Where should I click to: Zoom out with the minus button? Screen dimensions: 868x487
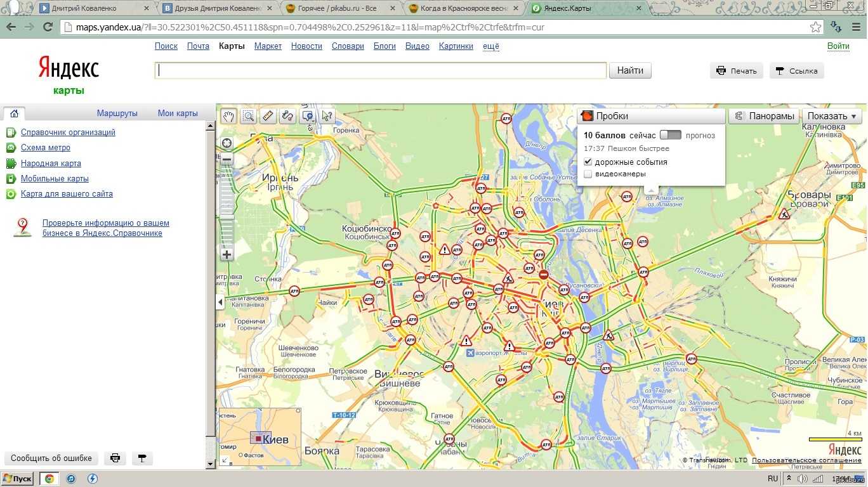pos(227,160)
